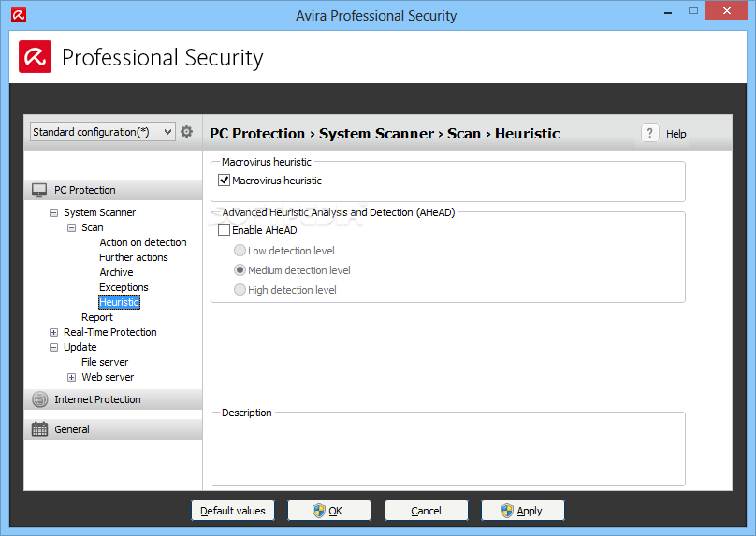Select Real-Time Protection tree label

109,332
